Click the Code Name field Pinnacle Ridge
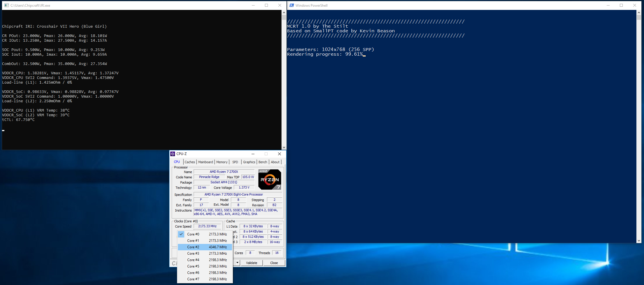Image resolution: width=644 pixels, height=285 pixels. click(x=209, y=177)
